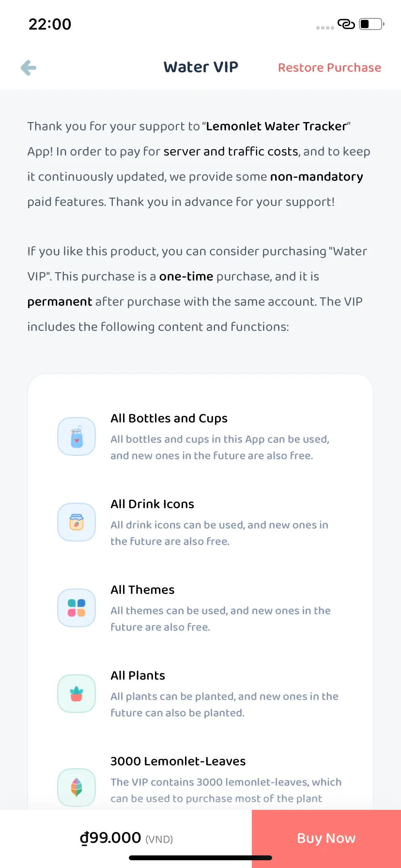Restore Purchase from the header
Image resolution: width=401 pixels, height=868 pixels.
(329, 68)
